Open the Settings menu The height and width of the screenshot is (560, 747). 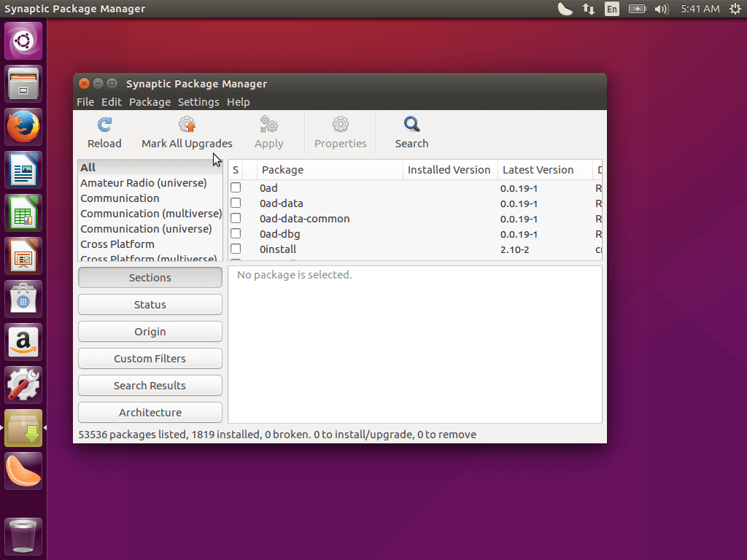198,102
